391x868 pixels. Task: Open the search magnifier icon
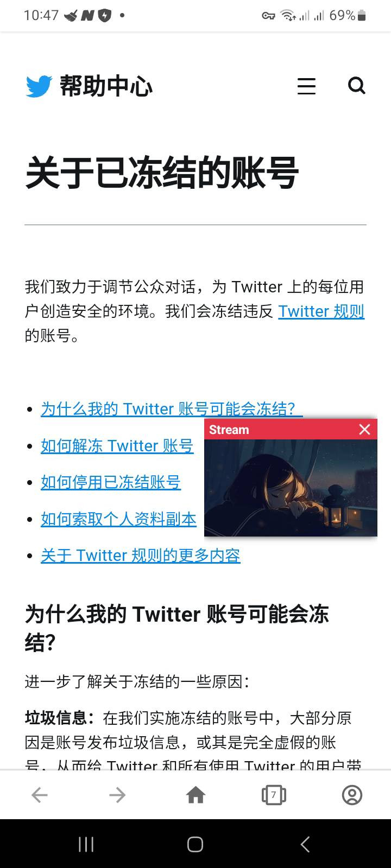click(357, 86)
